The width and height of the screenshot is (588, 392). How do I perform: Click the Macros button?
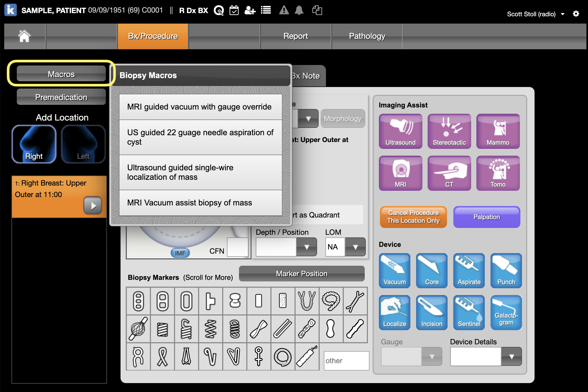(61, 74)
